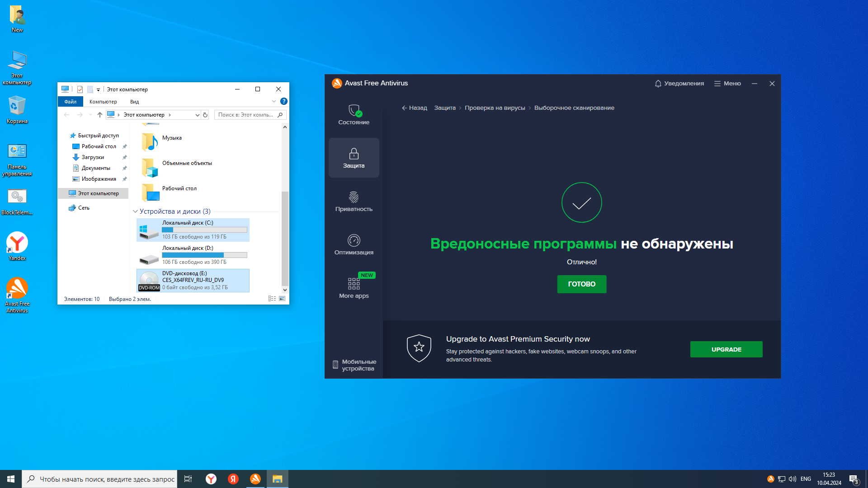This screenshot has height=488, width=868.
Task: Open the Avast Меню
Action: pyautogui.click(x=727, y=84)
